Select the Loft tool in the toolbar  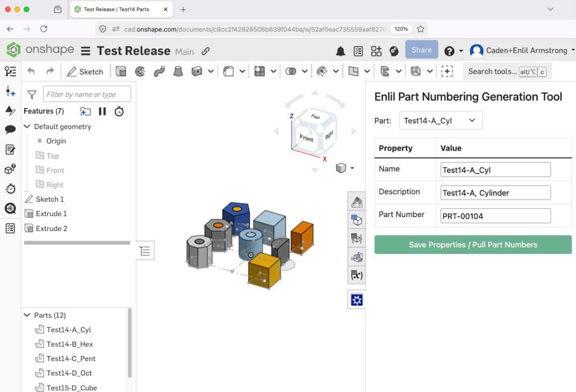point(178,71)
